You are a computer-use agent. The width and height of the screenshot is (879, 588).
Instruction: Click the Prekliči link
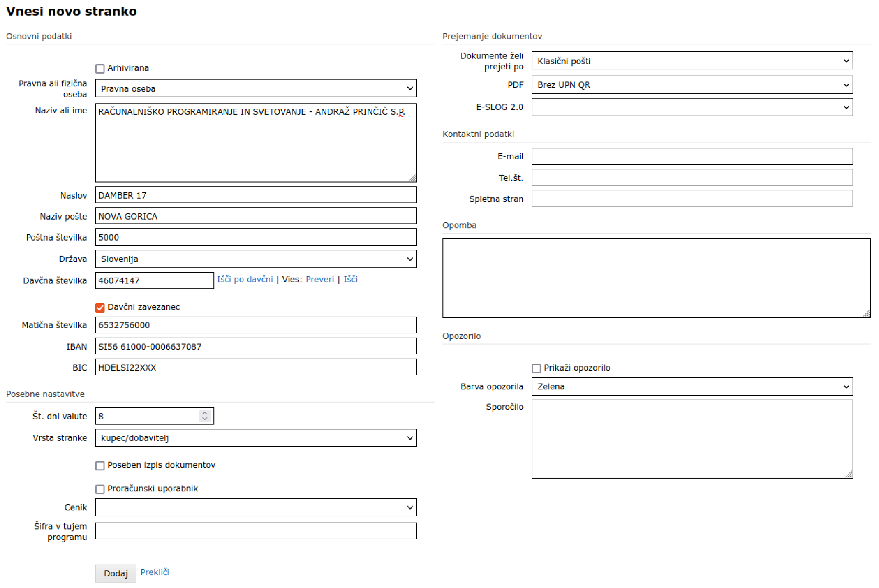pos(155,572)
